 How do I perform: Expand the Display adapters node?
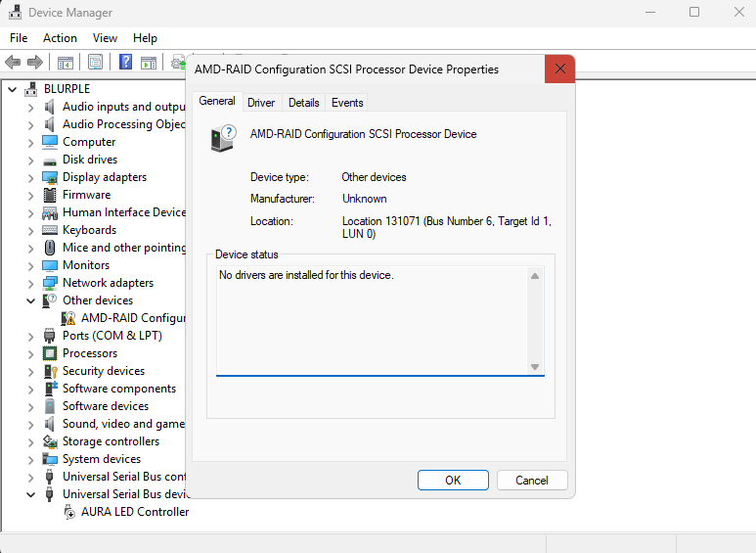pyautogui.click(x=31, y=178)
